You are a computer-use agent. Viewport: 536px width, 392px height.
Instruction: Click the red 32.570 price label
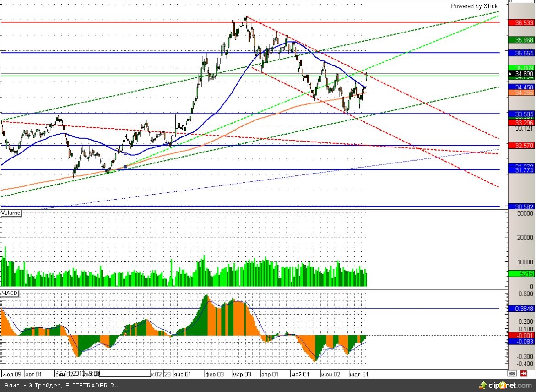[521, 145]
